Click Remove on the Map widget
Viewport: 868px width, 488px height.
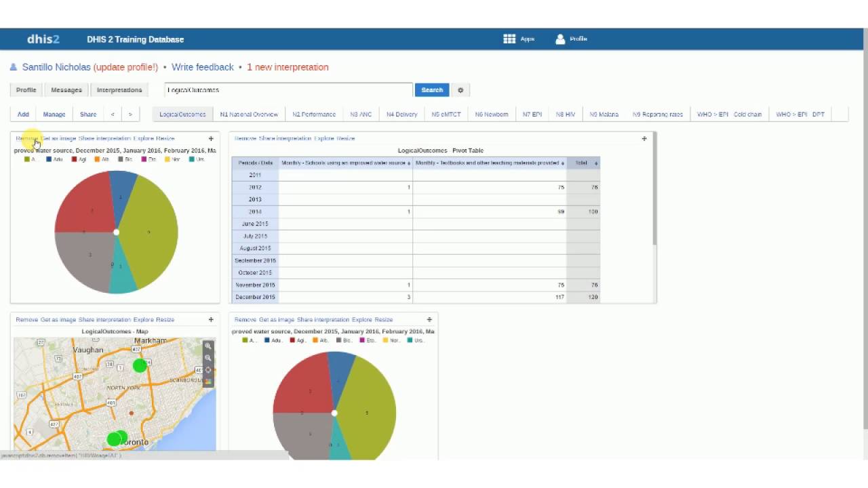pyautogui.click(x=27, y=319)
